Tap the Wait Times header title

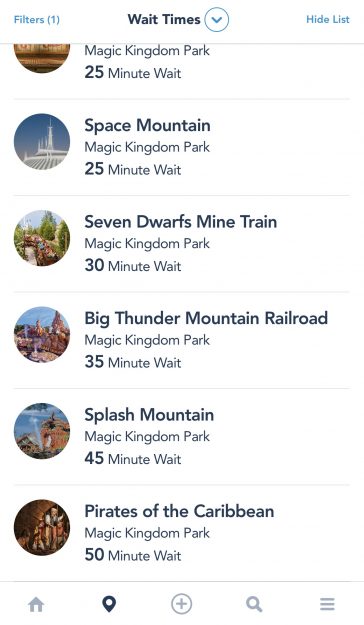pyautogui.click(x=164, y=19)
